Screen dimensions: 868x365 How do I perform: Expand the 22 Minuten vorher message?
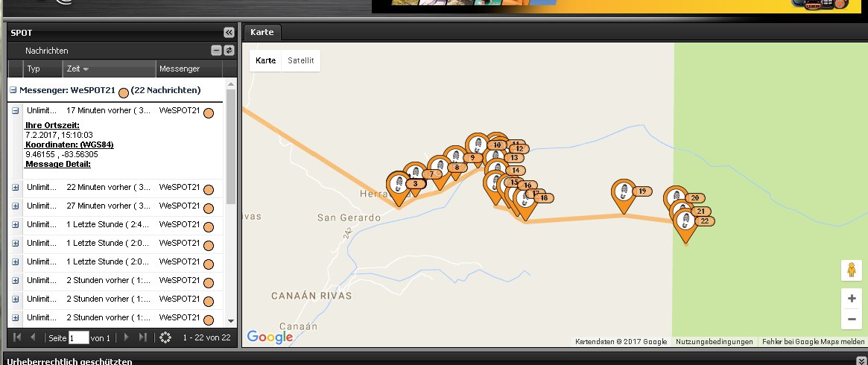point(16,188)
